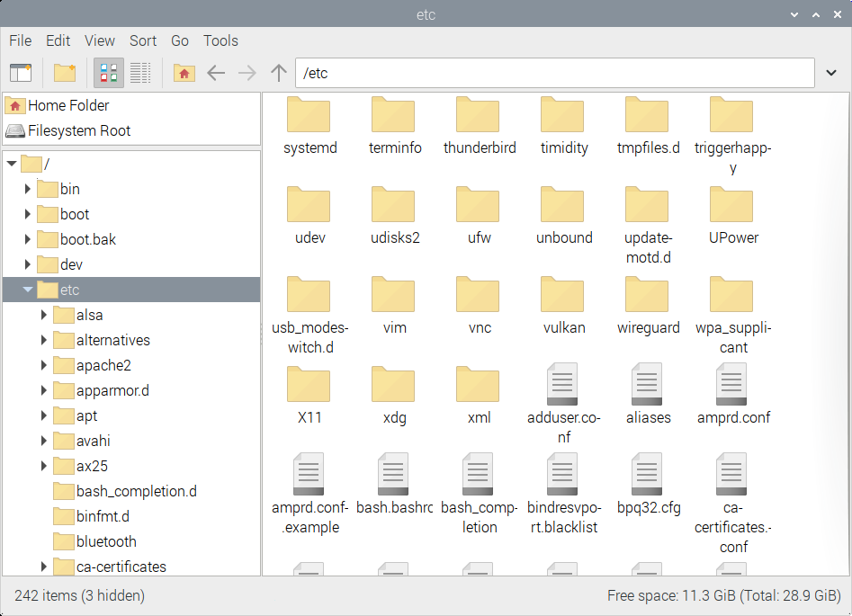Select Home Folder in places panel
852x616 pixels.
67,105
